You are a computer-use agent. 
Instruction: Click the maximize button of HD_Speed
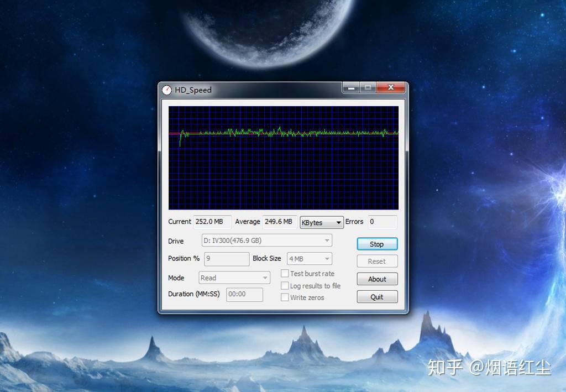click(368, 87)
